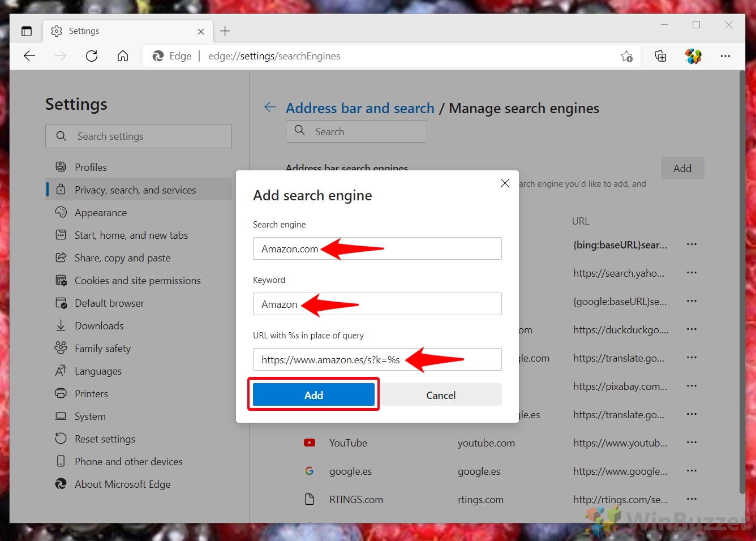Click the Add button above the table
The height and width of the screenshot is (541, 756).
682,168
